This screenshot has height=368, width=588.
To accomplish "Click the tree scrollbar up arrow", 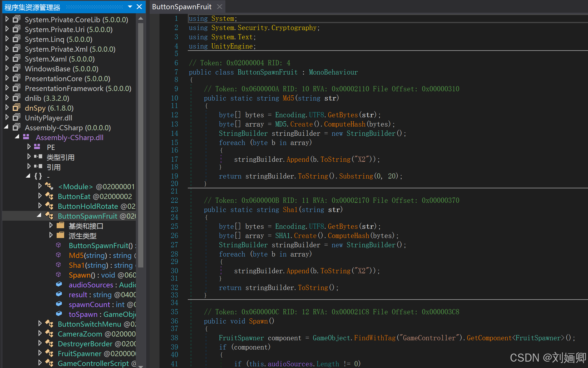I will (x=141, y=19).
